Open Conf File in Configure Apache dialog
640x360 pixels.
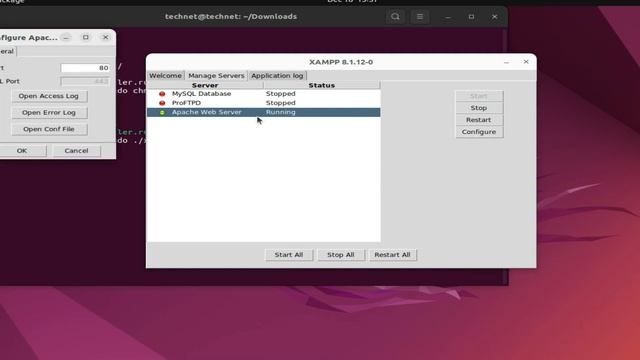[x=49, y=129]
